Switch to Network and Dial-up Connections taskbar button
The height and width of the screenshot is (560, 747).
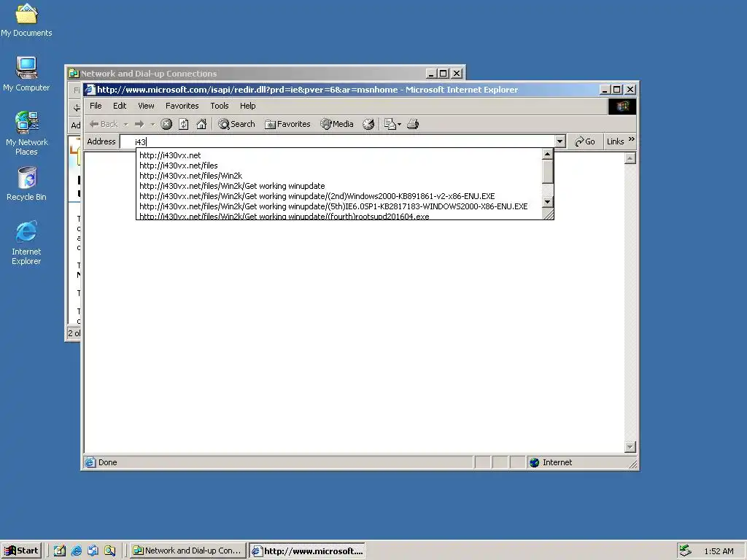point(188,551)
